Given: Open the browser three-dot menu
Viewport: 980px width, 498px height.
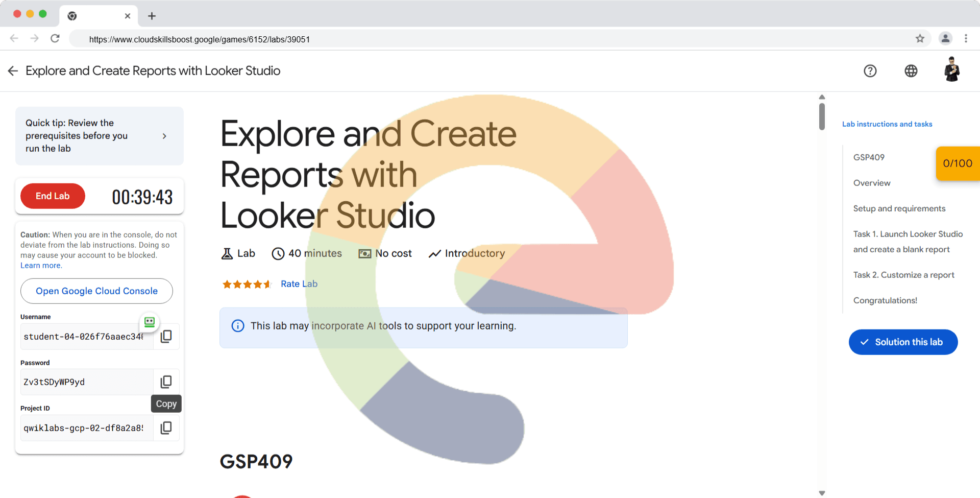Looking at the screenshot, I should (x=966, y=39).
